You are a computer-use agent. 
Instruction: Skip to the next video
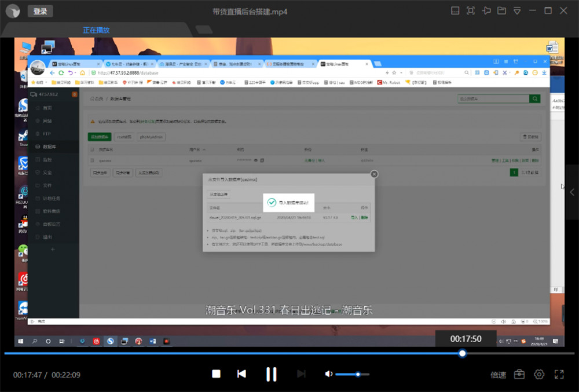click(x=301, y=374)
